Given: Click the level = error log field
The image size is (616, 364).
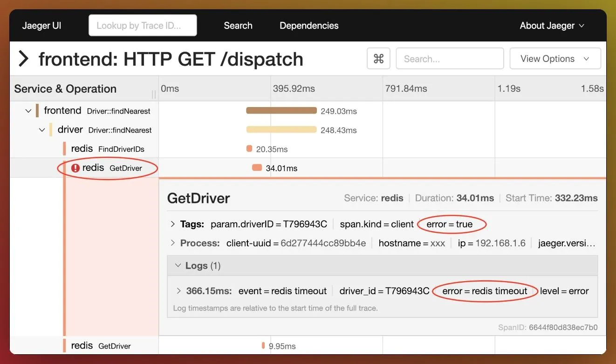Looking at the screenshot, I should [x=564, y=291].
